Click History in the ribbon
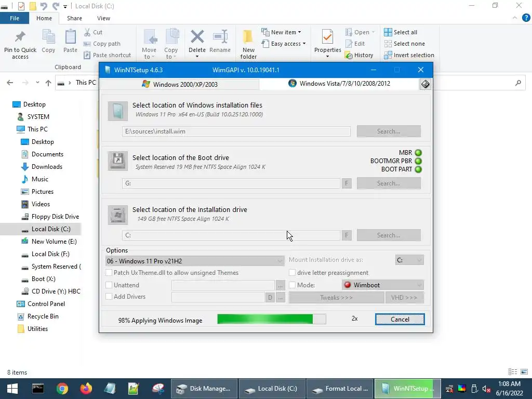This screenshot has height=399, width=532. coord(359,55)
